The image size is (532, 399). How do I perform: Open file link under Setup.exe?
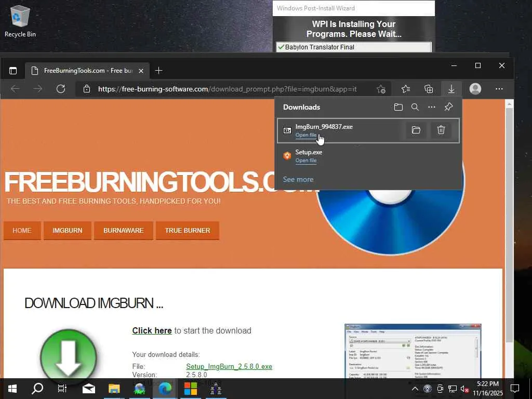tap(305, 161)
